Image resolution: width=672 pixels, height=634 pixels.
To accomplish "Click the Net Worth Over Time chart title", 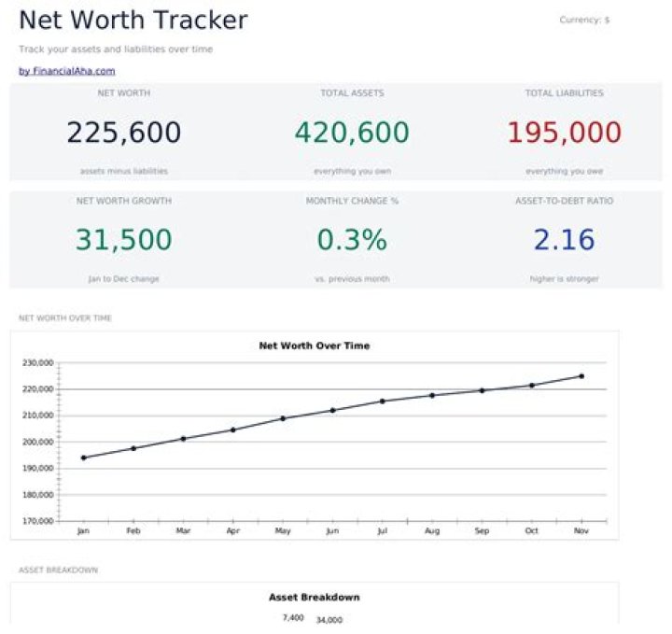I will click(315, 345).
